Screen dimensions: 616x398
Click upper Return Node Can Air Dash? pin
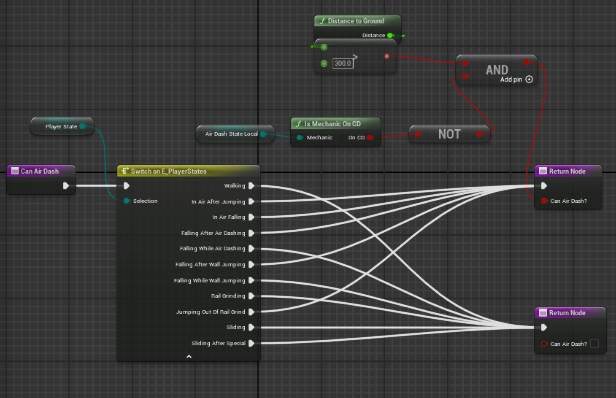[x=544, y=201]
